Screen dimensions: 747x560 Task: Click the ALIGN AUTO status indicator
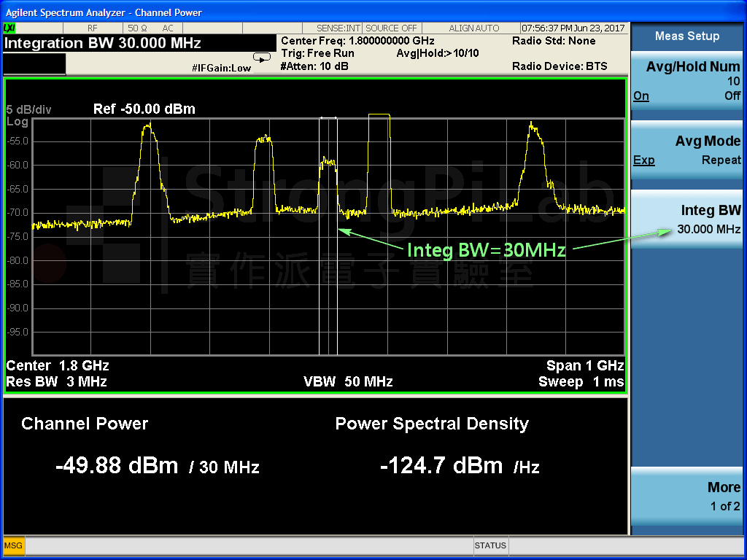click(474, 28)
